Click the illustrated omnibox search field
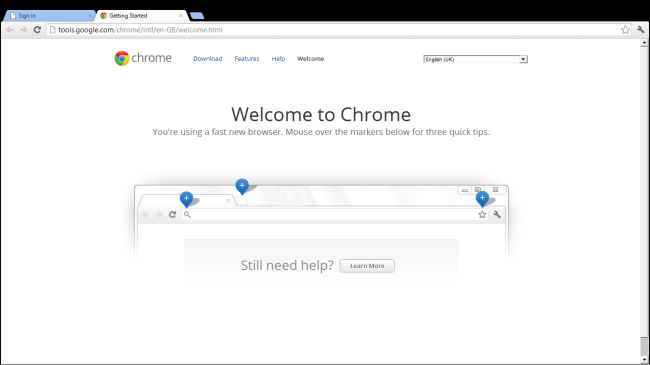 point(335,214)
